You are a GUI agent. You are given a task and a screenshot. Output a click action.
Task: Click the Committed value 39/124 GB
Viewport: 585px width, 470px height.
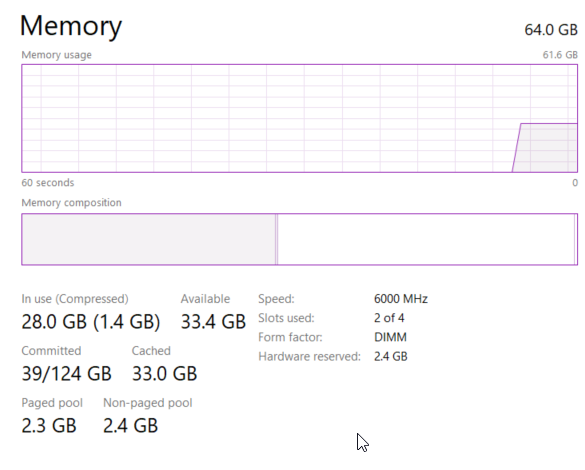tap(66, 373)
